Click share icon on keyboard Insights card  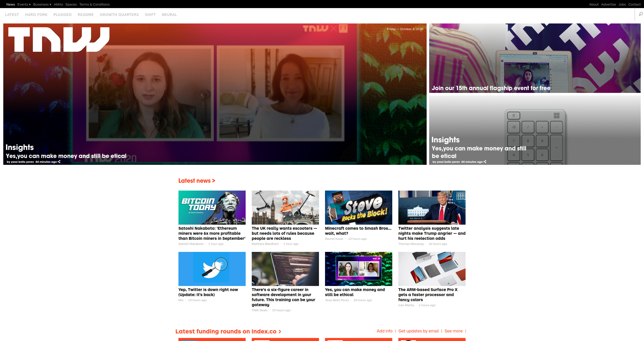(x=485, y=162)
